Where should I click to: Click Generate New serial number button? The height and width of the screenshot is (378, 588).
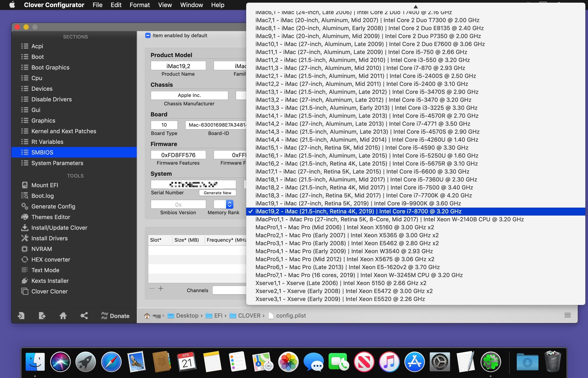tap(218, 193)
